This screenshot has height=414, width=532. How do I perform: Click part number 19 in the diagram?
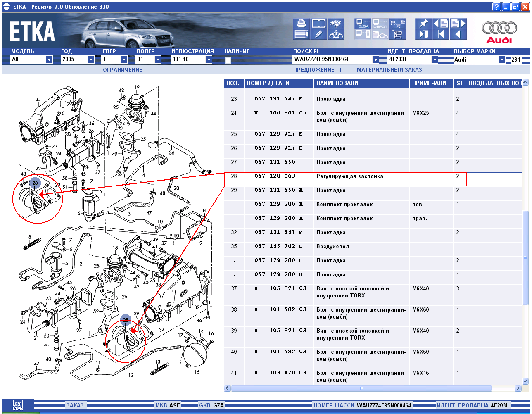point(137,87)
